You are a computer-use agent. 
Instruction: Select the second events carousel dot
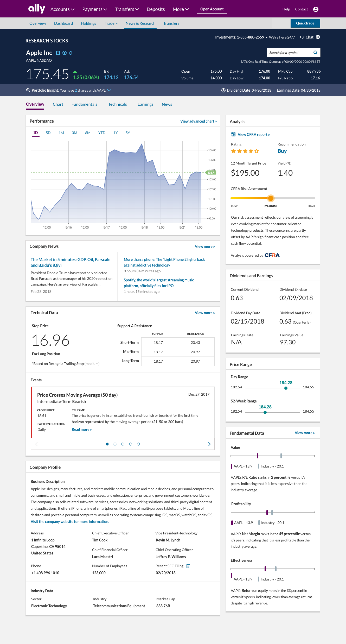(x=115, y=444)
